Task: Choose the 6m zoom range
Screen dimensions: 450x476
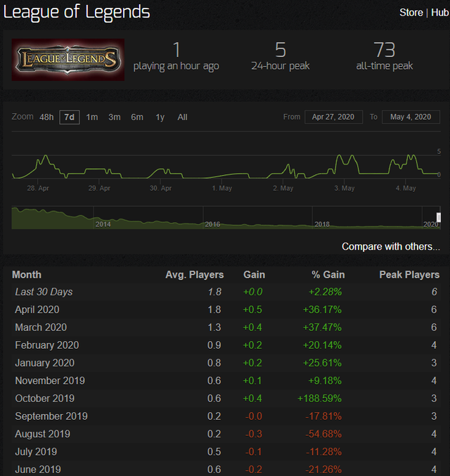Action: click(137, 117)
